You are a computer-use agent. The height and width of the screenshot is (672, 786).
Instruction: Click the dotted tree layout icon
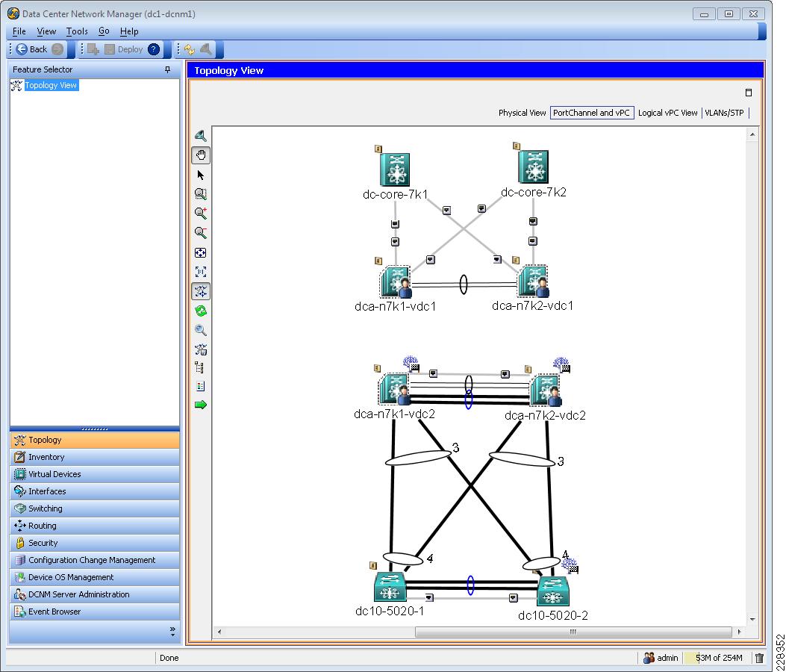tap(199, 367)
